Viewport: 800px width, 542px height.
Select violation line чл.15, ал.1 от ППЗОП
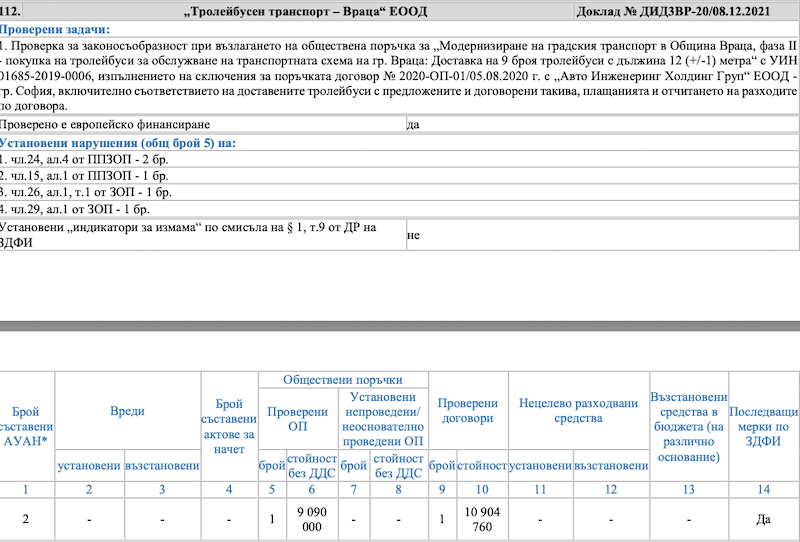84,176
